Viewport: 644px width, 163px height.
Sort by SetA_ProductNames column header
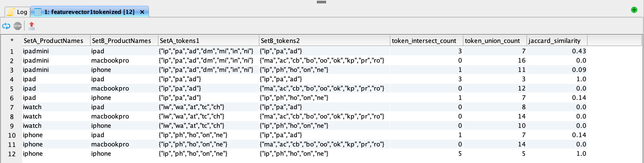[54, 41]
